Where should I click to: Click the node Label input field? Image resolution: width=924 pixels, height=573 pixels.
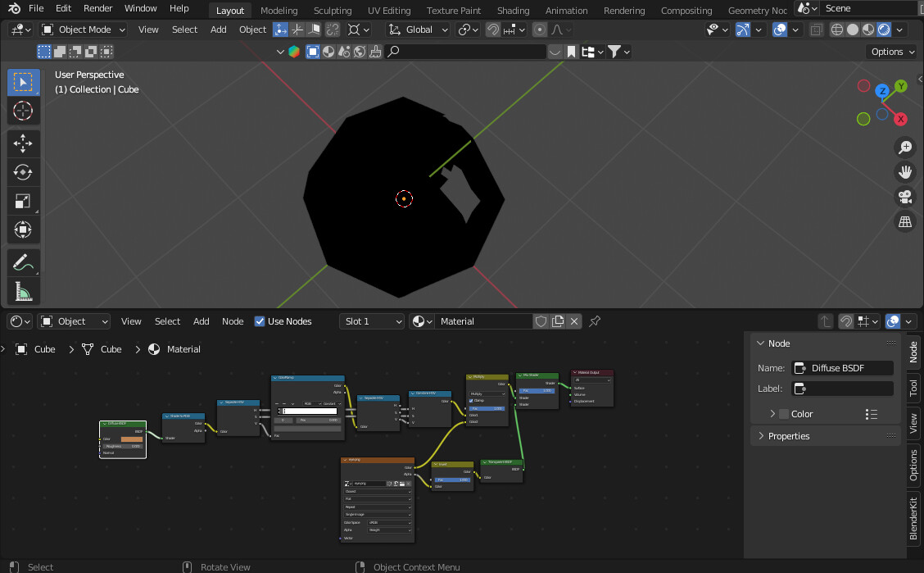[843, 389]
